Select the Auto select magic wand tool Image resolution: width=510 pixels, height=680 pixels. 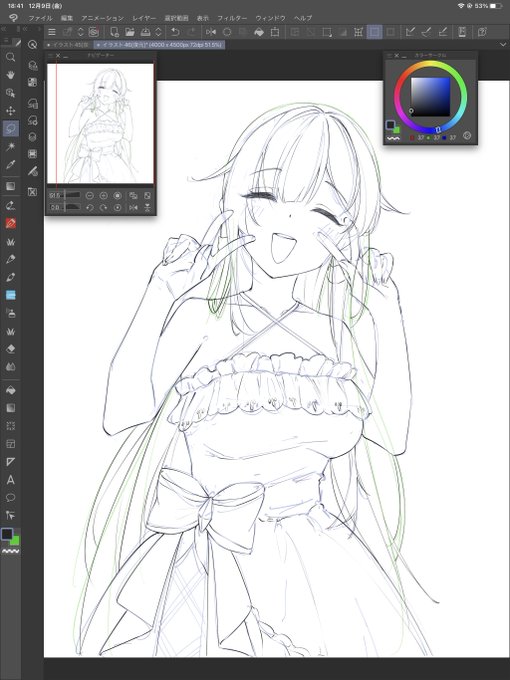11,147
